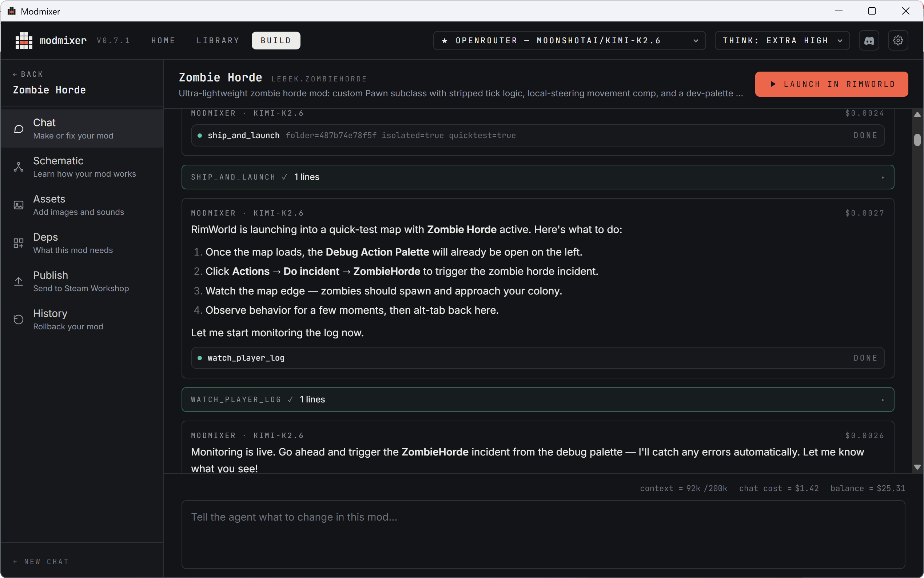This screenshot has width=924, height=578.
Task: Click the Zombie Horde title in header
Action: (x=220, y=77)
